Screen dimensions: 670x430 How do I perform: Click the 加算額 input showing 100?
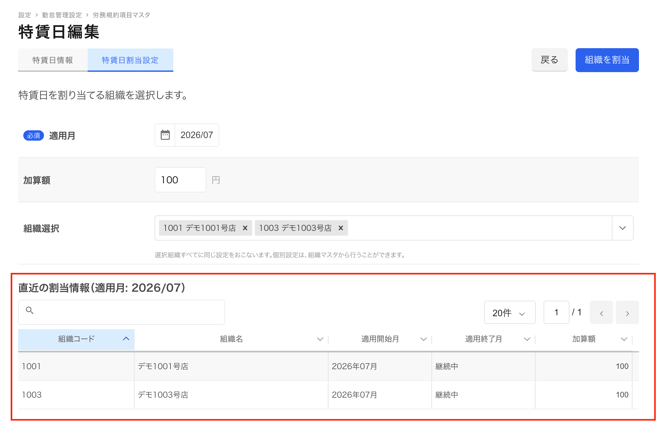[180, 180]
